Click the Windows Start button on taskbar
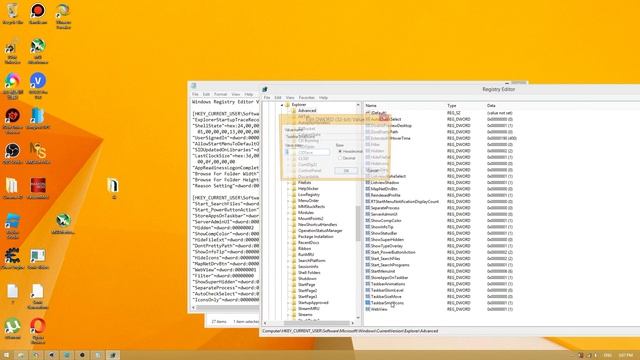 click(x=6, y=355)
